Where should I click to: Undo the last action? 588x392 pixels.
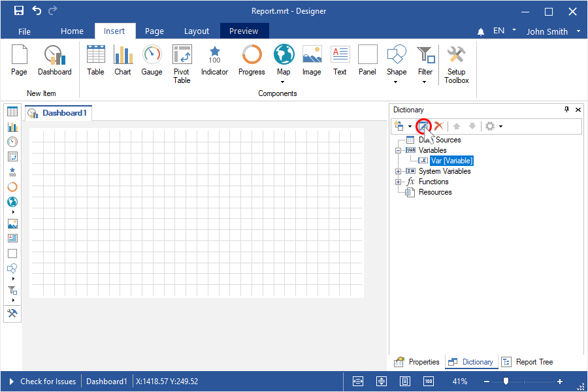37,11
